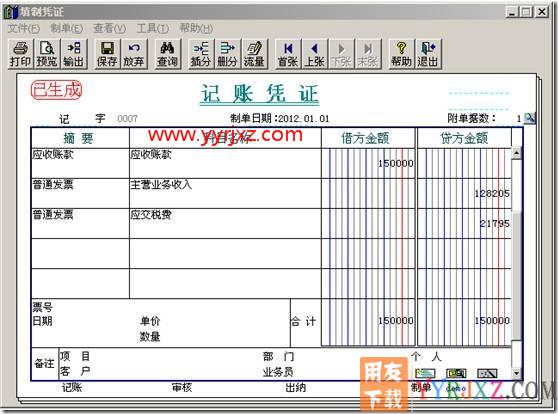Viewport: 558px width, 414px height.
Task: Save the voucher with 保存
Action: click(x=107, y=54)
